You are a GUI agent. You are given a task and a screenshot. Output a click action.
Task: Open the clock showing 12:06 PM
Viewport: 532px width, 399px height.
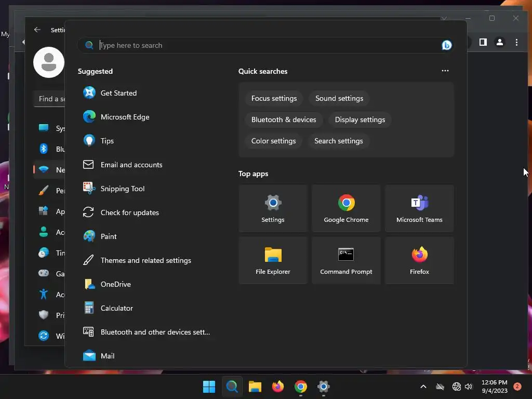pyautogui.click(x=495, y=387)
